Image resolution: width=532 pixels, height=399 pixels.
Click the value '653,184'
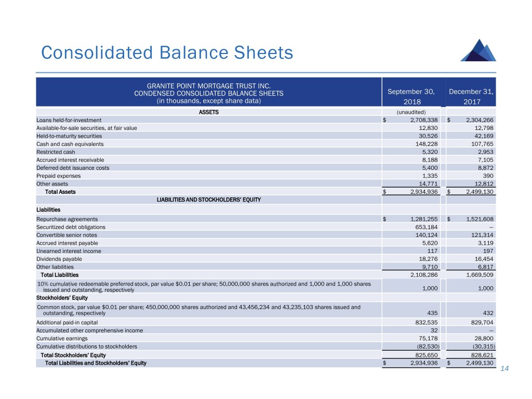(x=427, y=227)
